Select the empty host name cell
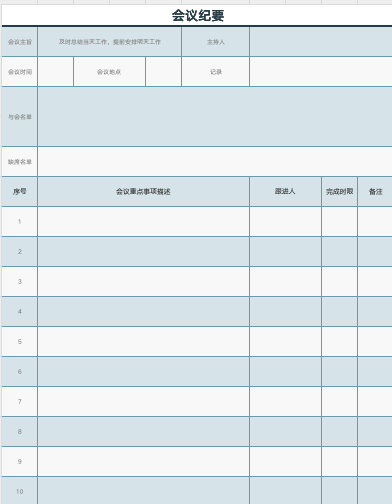Image resolution: width=392 pixels, height=504 pixels. (x=321, y=42)
